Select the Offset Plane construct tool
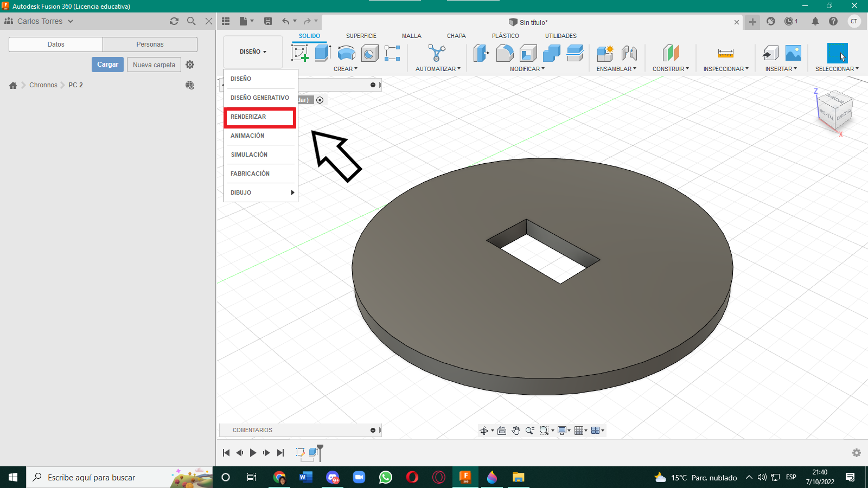 pyautogui.click(x=671, y=53)
